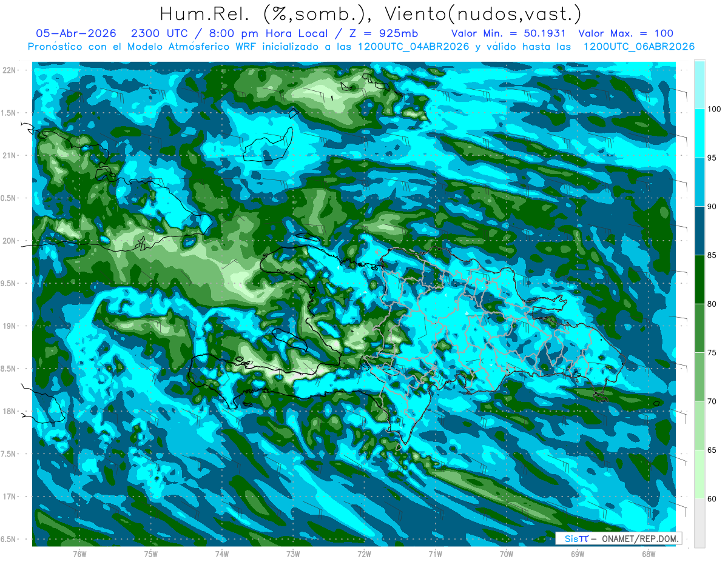The height and width of the screenshot is (562, 728).
Task: Click the SisTT ONAMET/REP.DOM. credit label
Action: click(x=618, y=538)
